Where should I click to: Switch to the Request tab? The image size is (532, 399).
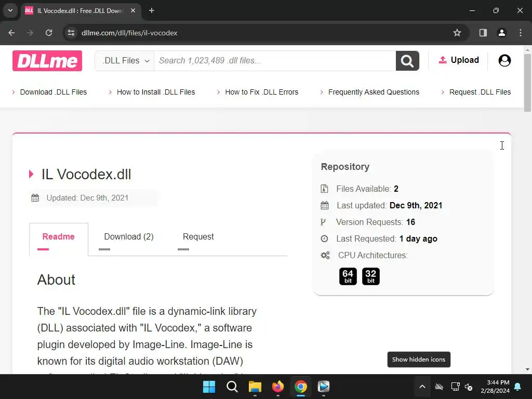[198, 236]
